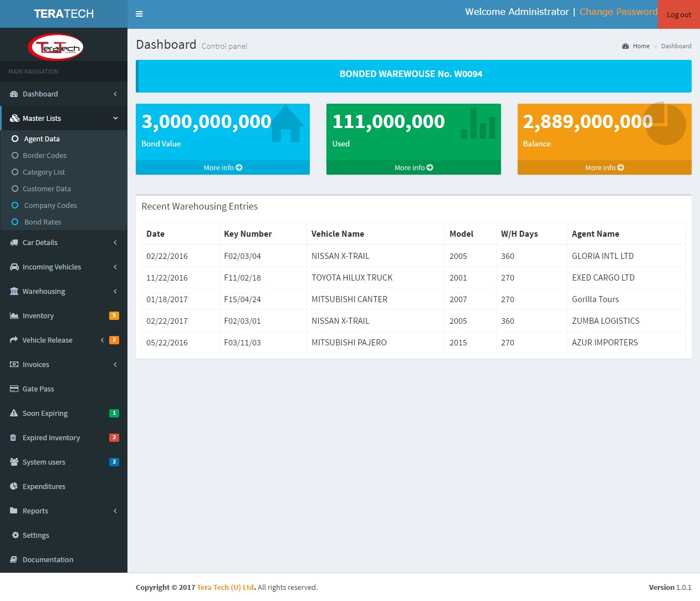Open More info on Bond Value card
The height and width of the screenshot is (601, 700).
pos(222,167)
